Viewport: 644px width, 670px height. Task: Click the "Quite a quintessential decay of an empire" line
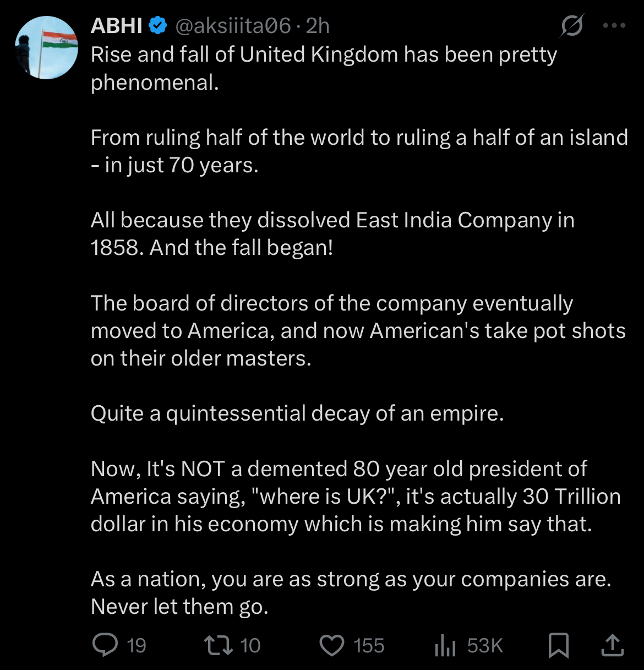point(297,413)
